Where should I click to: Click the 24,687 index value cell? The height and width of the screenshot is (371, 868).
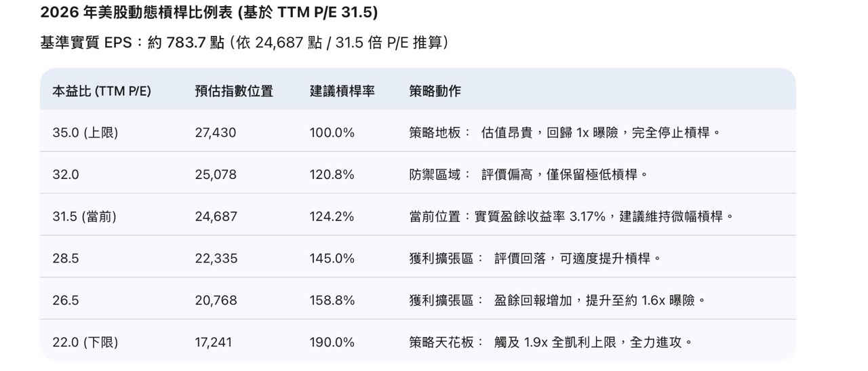[216, 217]
